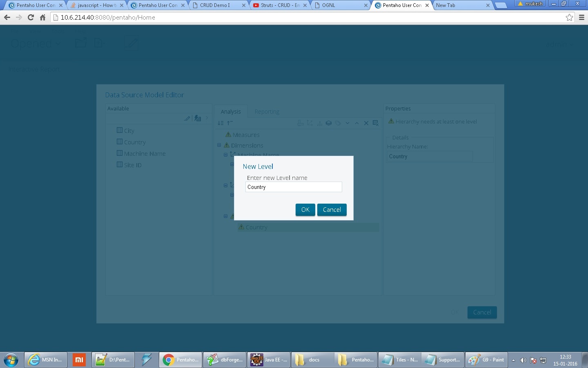
Task: Open the admin user dropdown
Action: [559, 44]
